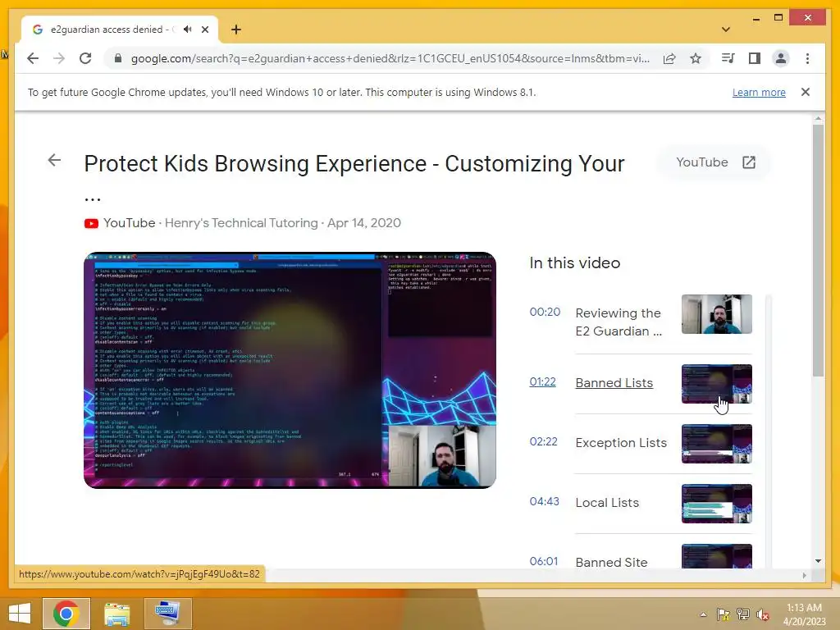Jump to 00:20 timestamp
The width and height of the screenshot is (840, 630).
click(x=545, y=312)
